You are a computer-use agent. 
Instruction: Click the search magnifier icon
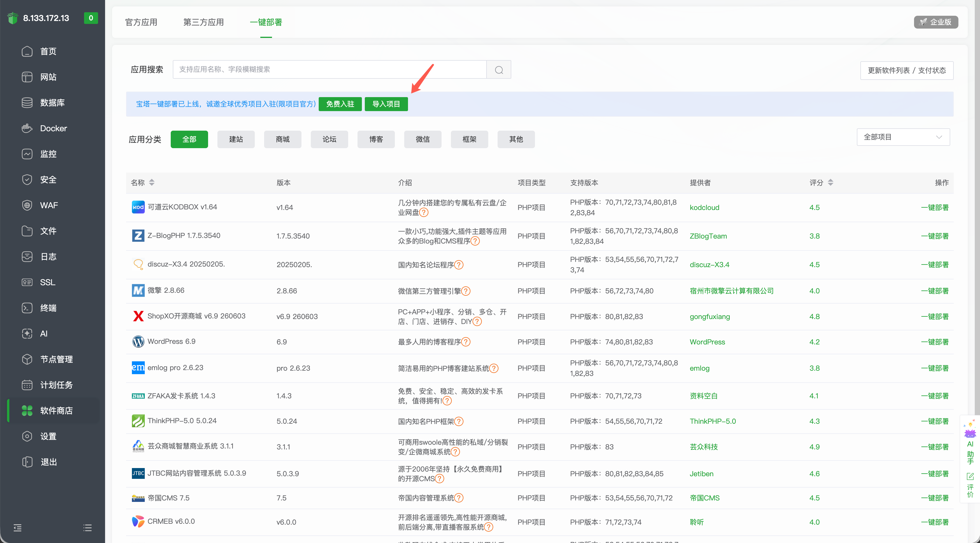tap(499, 70)
